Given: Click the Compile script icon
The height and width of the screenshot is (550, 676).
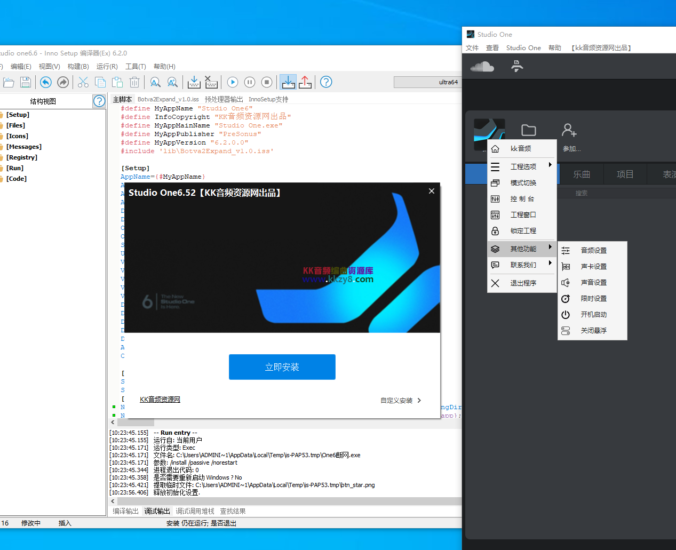Looking at the screenshot, I should point(194,82).
